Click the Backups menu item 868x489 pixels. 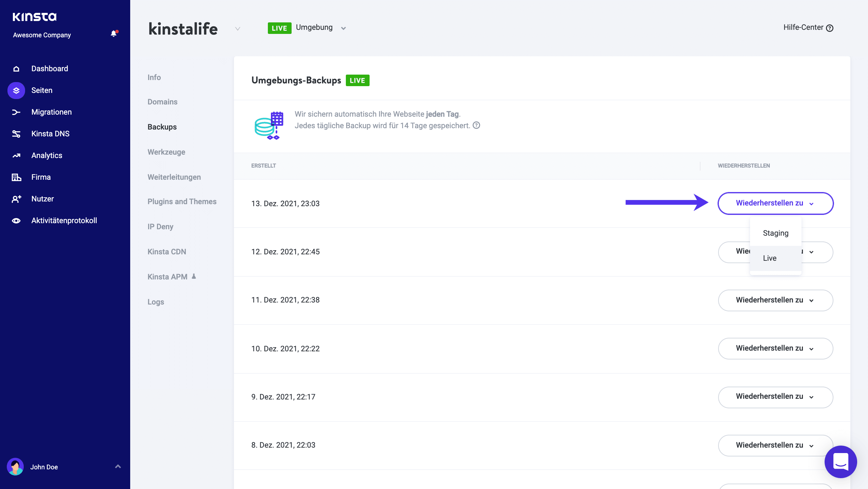pos(162,127)
